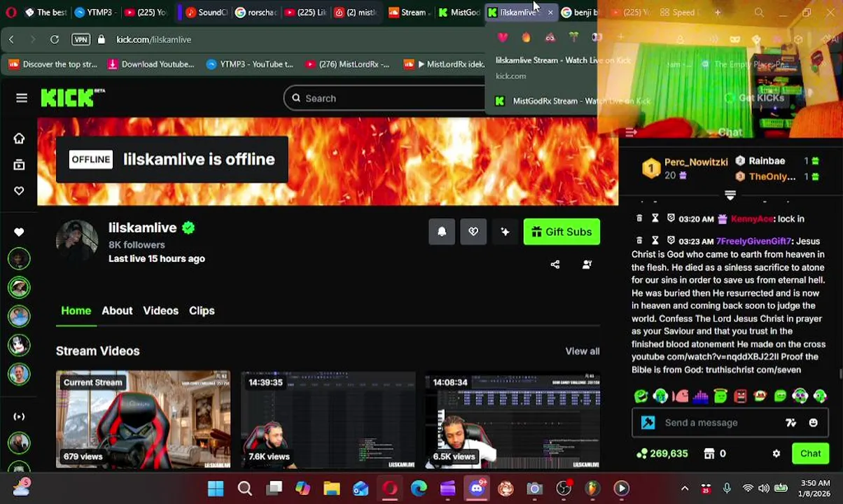Switch to the MistGod browser tab
This screenshot has width=843, height=504.
tap(459, 13)
